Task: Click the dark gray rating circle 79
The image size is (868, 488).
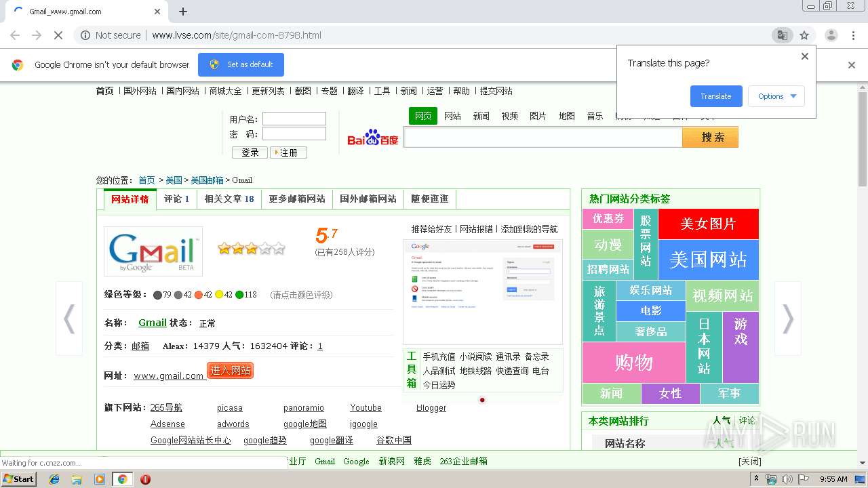Action: pyautogui.click(x=157, y=295)
